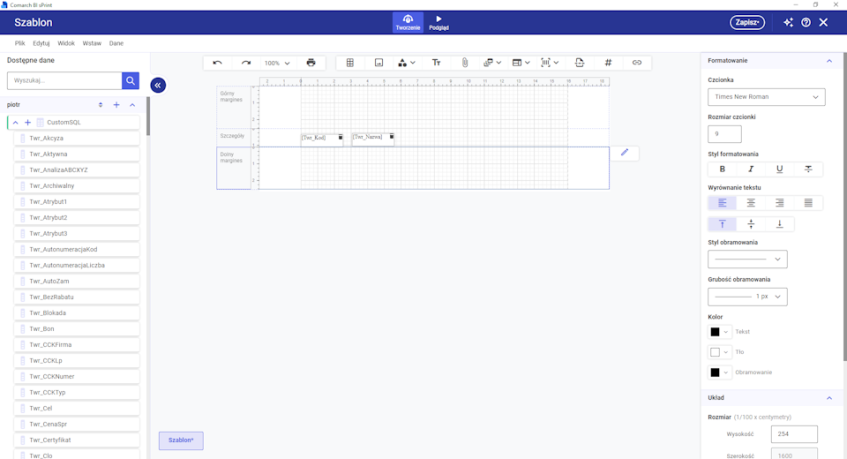Click the Szablon* tab button at bottom

click(x=181, y=441)
